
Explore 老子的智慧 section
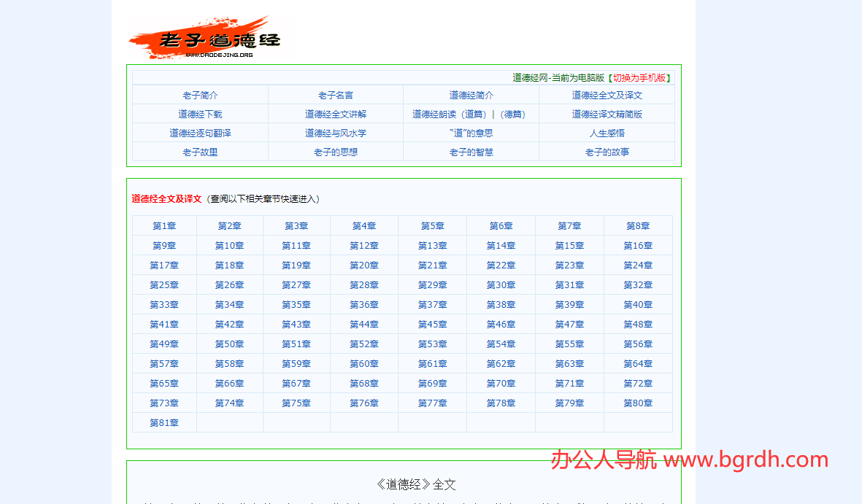[x=471, y=152]
